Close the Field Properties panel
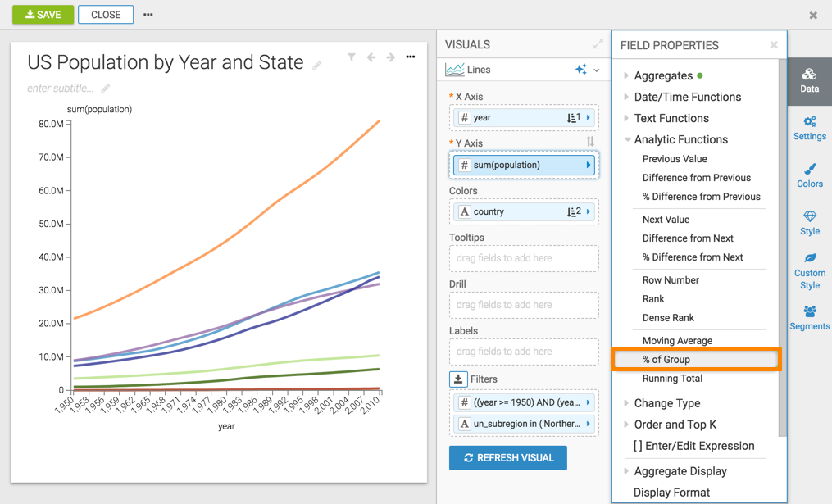This screenshot has width=832, height=504. pyautogui.click(x=774, y=45)
